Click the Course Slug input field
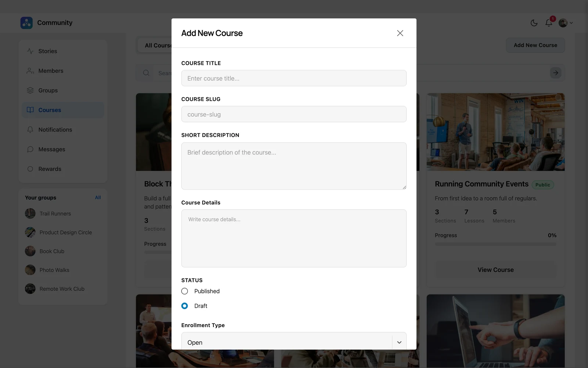Image resolution: width=588 pixels, height=368 pixels. click(294, 114)
